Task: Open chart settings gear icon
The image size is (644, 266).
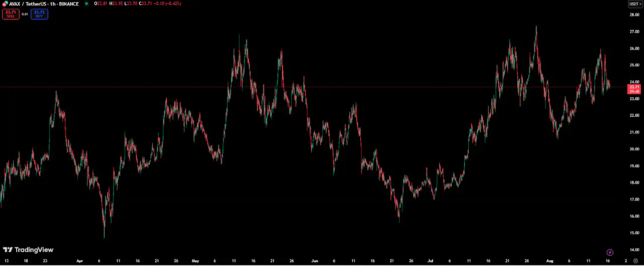Action: click(x=635, y=261)
